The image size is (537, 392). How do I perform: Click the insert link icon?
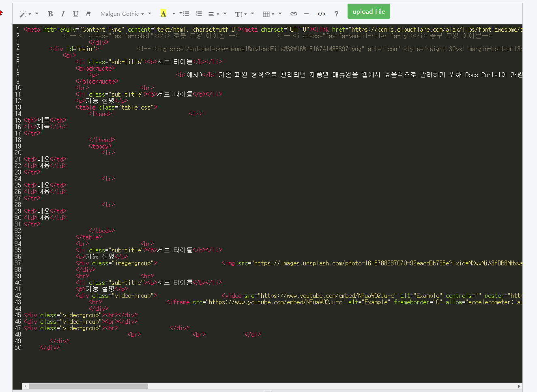(x=294, y=14)
